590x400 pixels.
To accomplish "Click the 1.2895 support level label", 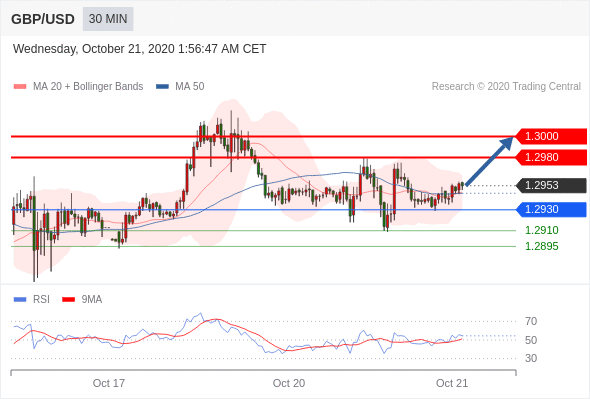I will click(x=541, y=246).
